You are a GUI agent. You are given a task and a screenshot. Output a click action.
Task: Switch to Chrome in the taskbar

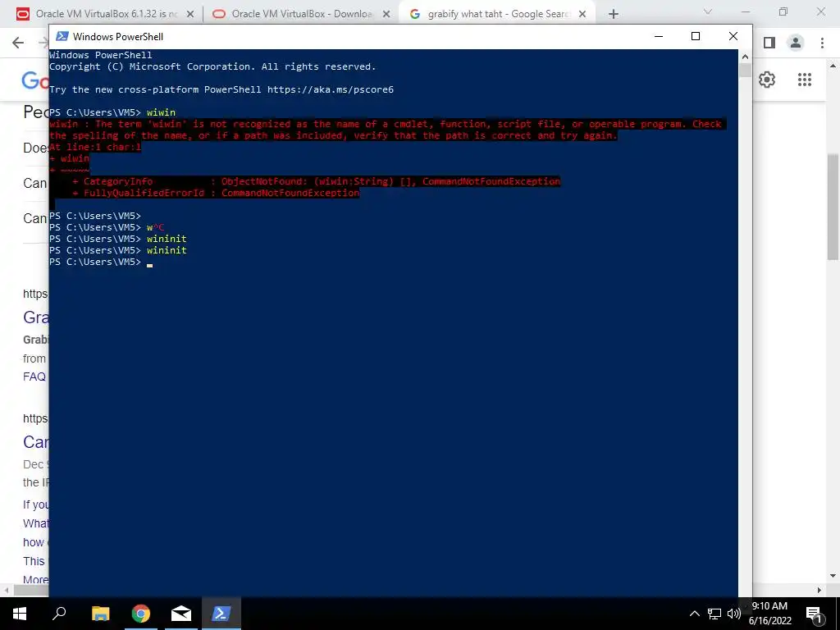pyautogui.click(x=141, y=614)
